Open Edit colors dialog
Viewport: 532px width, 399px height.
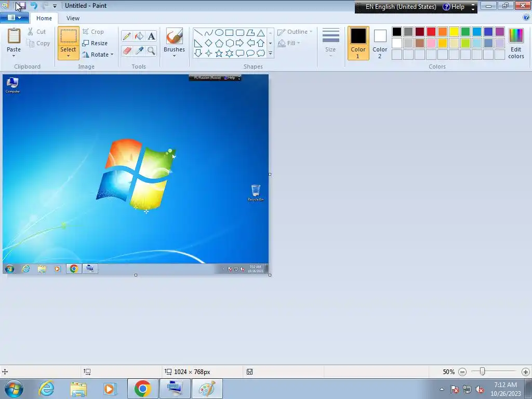516,44
